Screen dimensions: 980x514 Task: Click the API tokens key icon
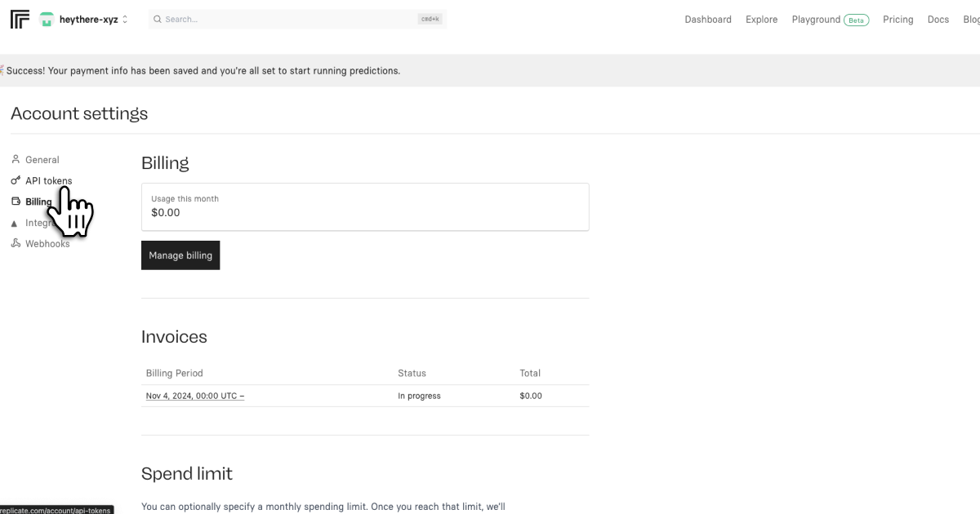click(16, 181)
